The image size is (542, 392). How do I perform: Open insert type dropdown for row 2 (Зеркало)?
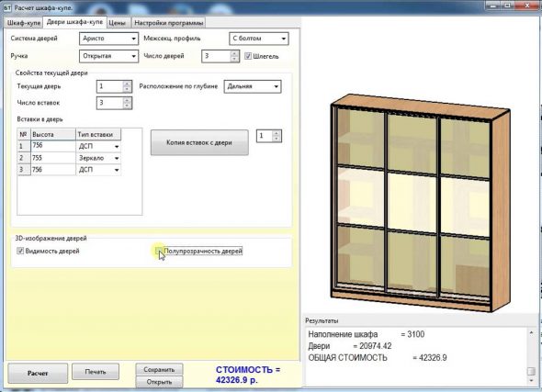[x=117, y=158]
